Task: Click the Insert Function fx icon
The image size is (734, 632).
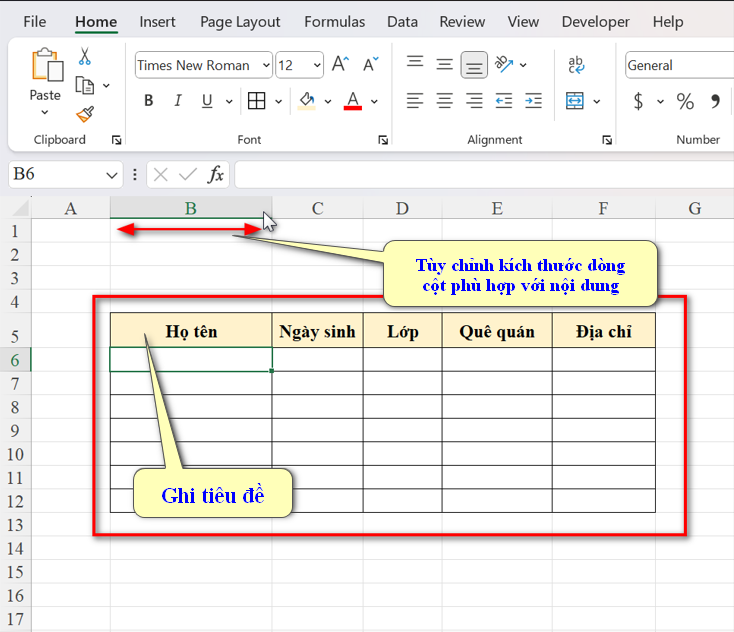Action: click(x=216, y=175)
